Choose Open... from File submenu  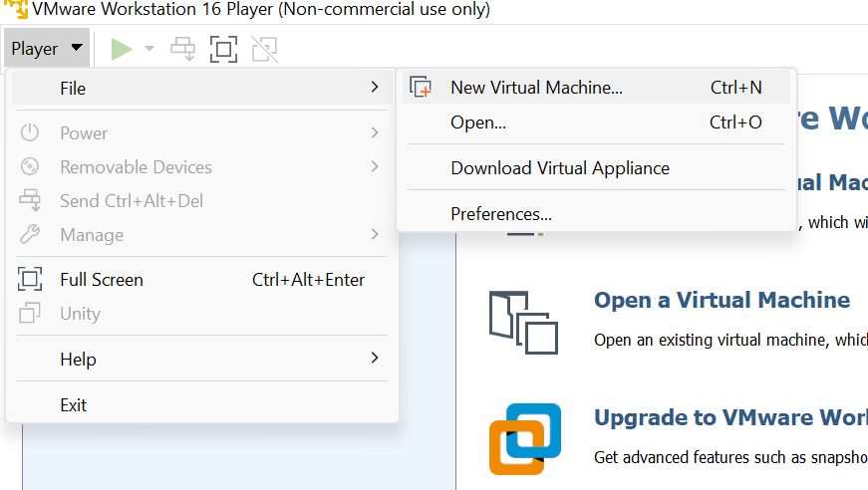[x=596, y=122]
